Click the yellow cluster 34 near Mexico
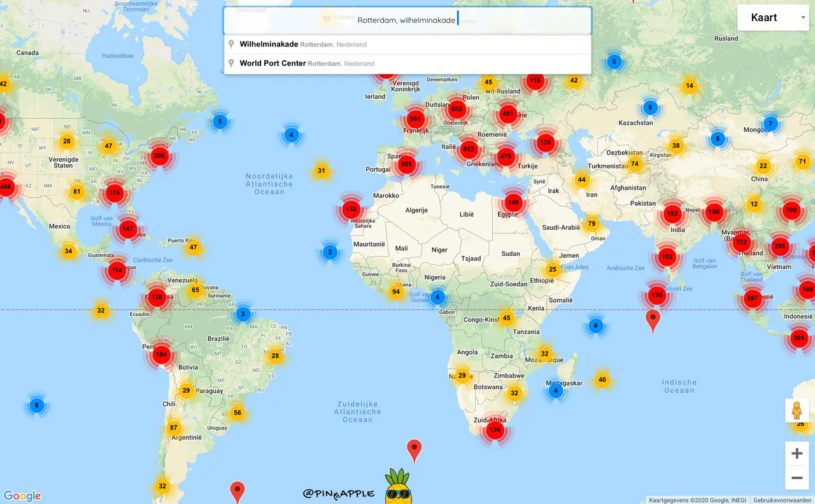Viewport: 815px width, 504px height. click(68, 251)
